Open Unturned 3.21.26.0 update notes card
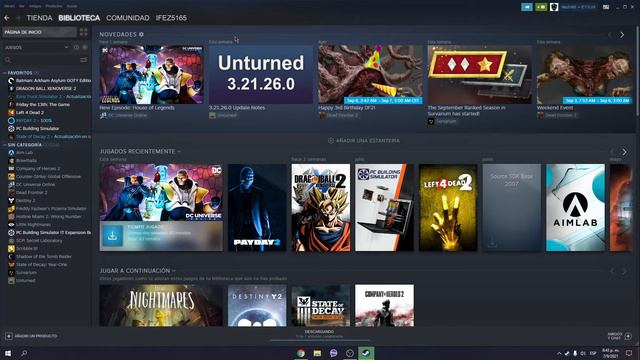The height and width of the screenshot is (360, 640). pyautogui.click(x=261, y=74)
